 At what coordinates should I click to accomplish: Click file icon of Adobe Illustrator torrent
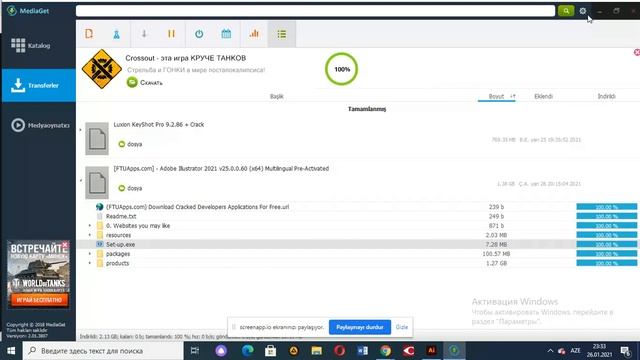(97, 182)
